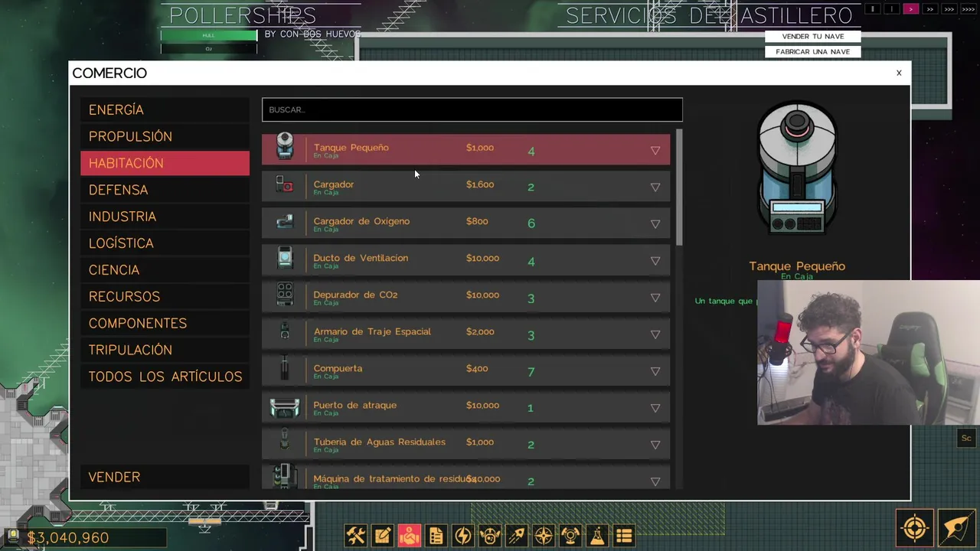Open the Recursos category
Image resolution: width=980 pixels, height=551 pixels.
click(165, 296)
